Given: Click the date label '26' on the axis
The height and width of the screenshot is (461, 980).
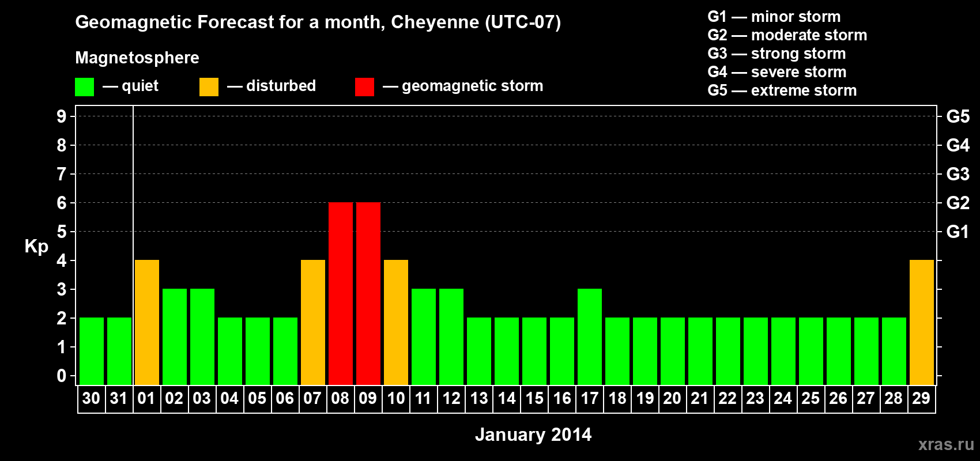Looking at the screenshot, I should click(838, 398).
